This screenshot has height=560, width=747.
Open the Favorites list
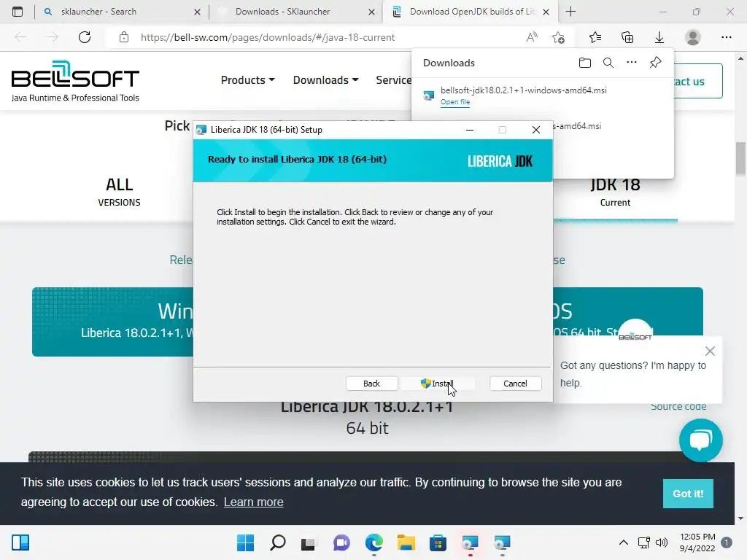595,37
